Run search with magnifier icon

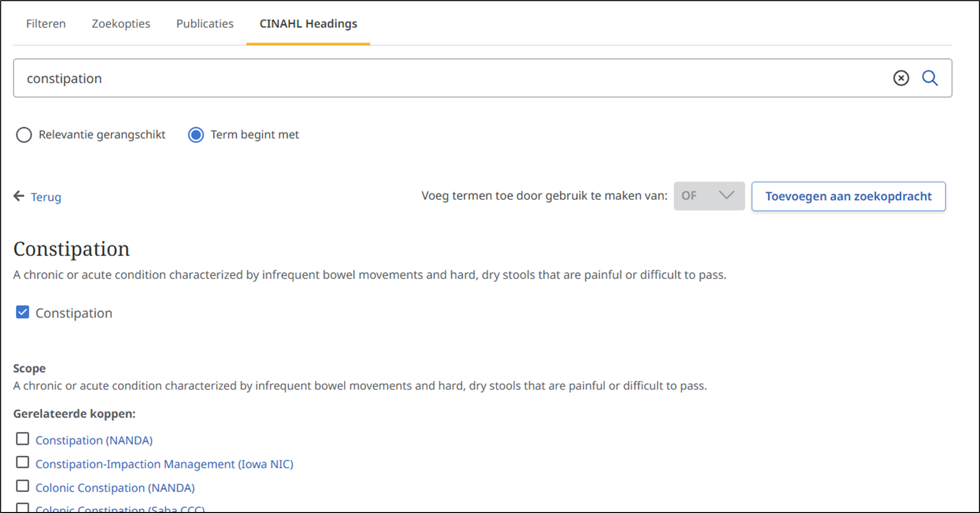point(930,78)
